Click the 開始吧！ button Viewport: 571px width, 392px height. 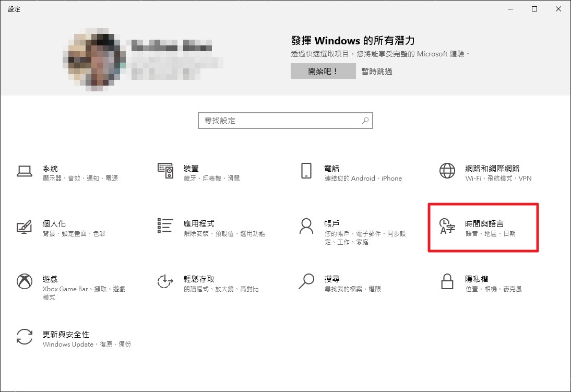(323, 71)
